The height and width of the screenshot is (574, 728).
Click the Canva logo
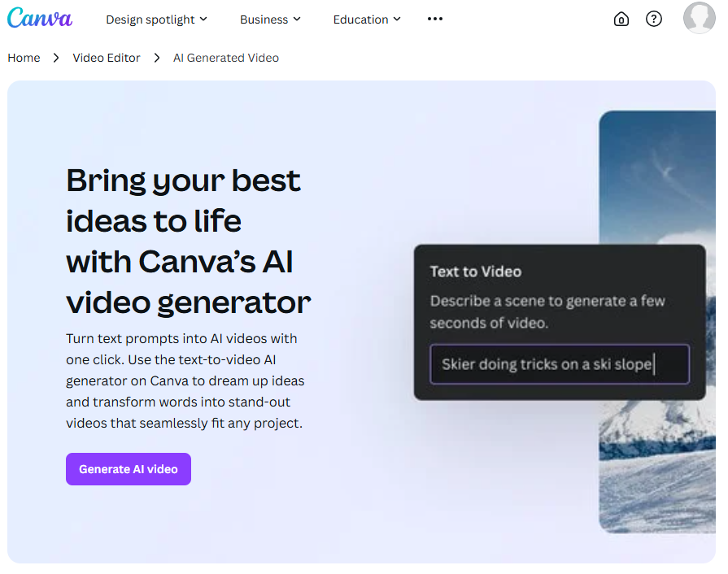(40, 18)
